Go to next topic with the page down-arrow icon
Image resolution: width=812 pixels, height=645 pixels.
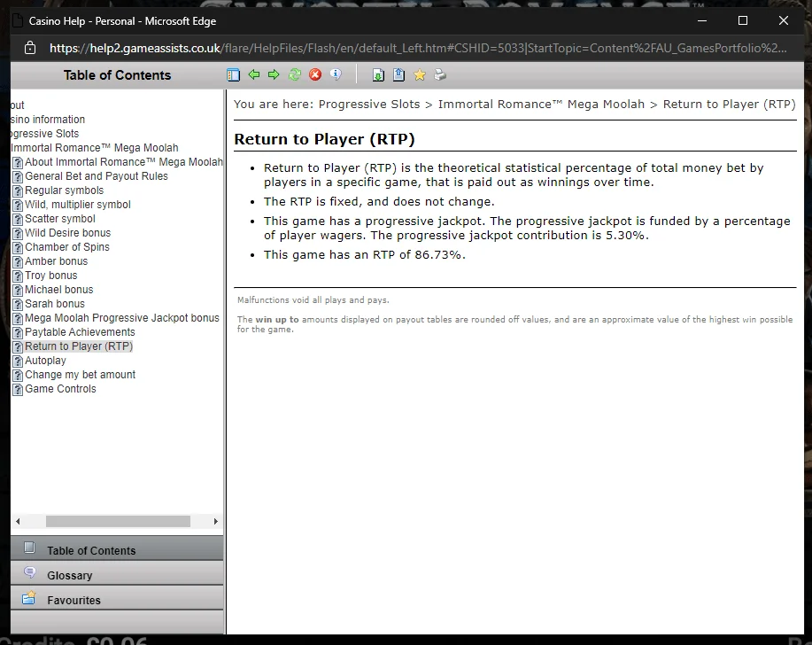tap(379, 75)
